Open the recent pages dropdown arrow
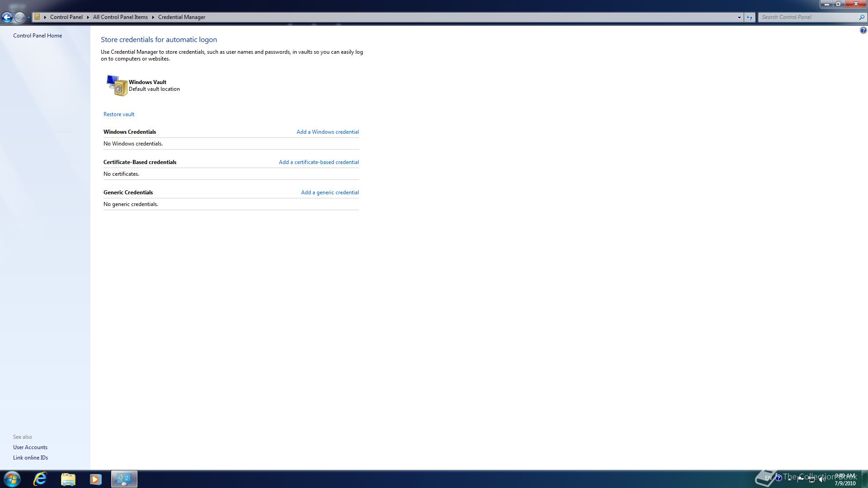The width and height of the screenshot is (868, 488). click(28, 17)
